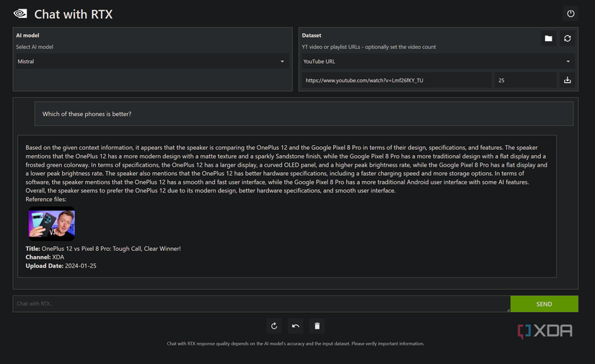
Task: Open dataset folder icon
Action: coord(548,39)
